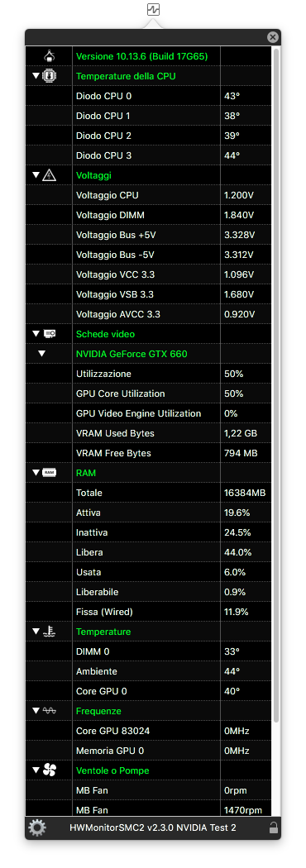The image size is (306, 868).
Task: Toggle the padlock icon at bottom
Action: pyautogui.click(x=273, y=828)
